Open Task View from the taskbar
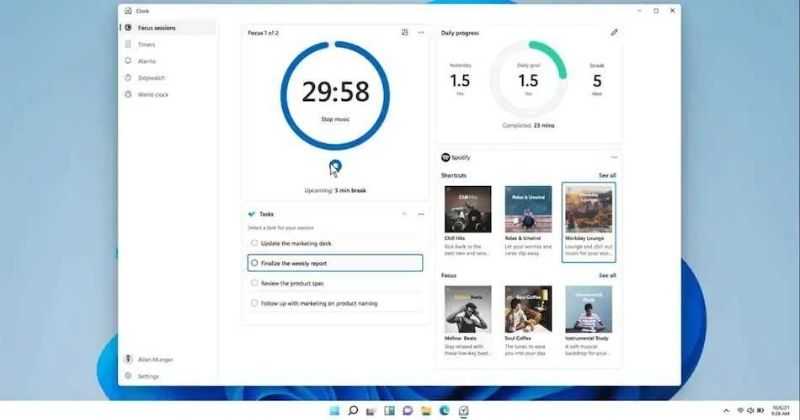 pyautogui.click(x=371, y=411)
